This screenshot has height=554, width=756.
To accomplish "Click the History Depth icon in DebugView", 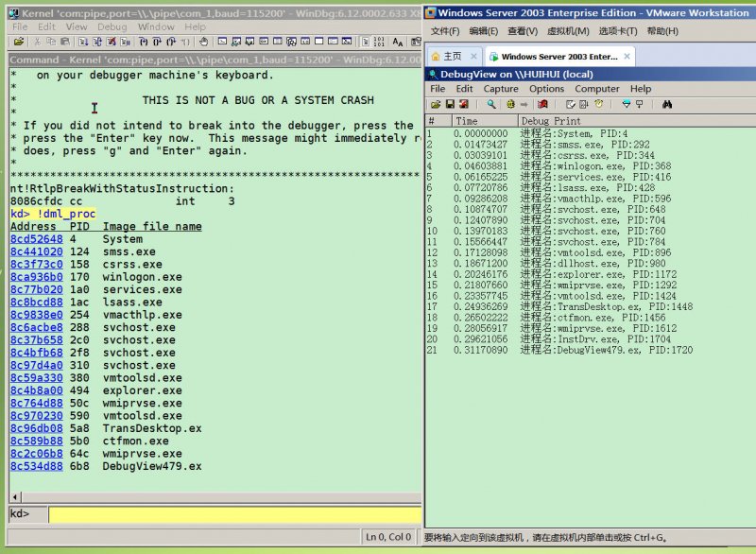I will [640, 104].
